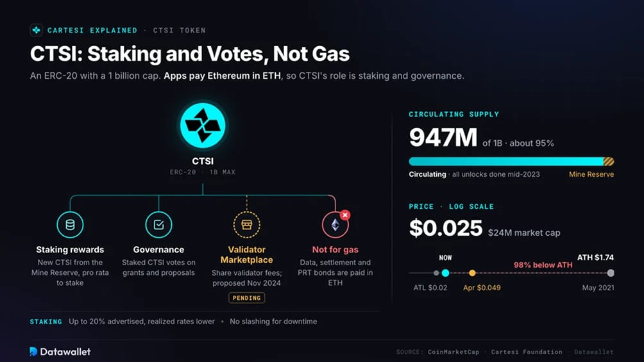Click the Ethereum diamond icon above Not for gas
The image size is (644, 362).
tap(335, 224)
